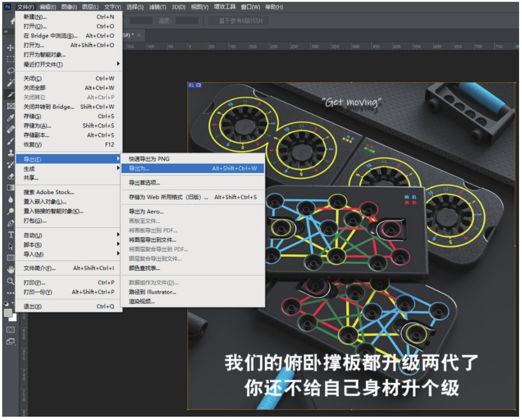Open the View menu

[200, 7]
